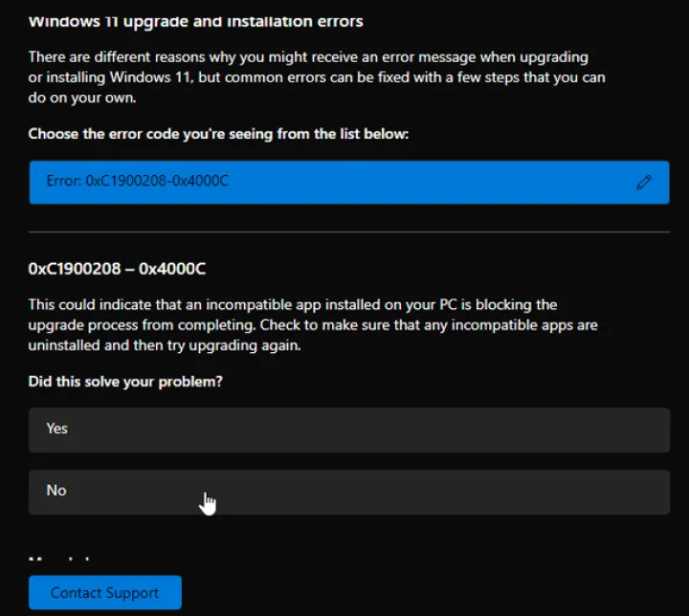
Task: Click the pencil edit icon in error box
Action: click(644, 182)
